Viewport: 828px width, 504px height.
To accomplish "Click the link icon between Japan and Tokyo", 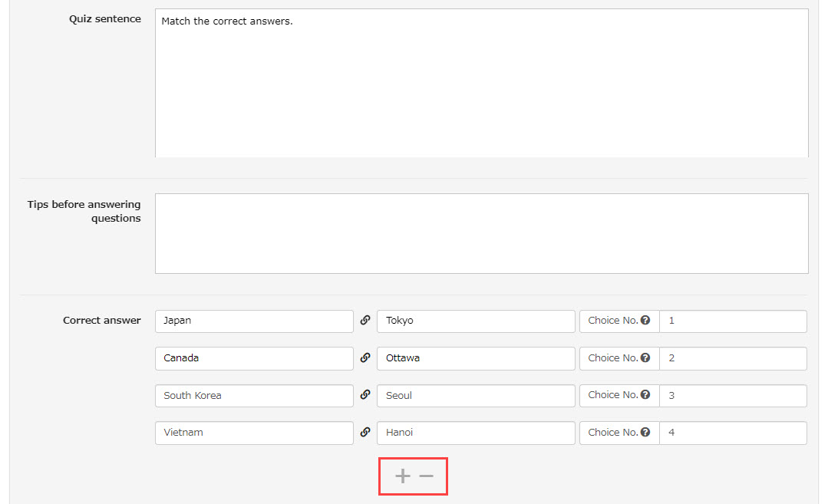I will click(365, 321).
